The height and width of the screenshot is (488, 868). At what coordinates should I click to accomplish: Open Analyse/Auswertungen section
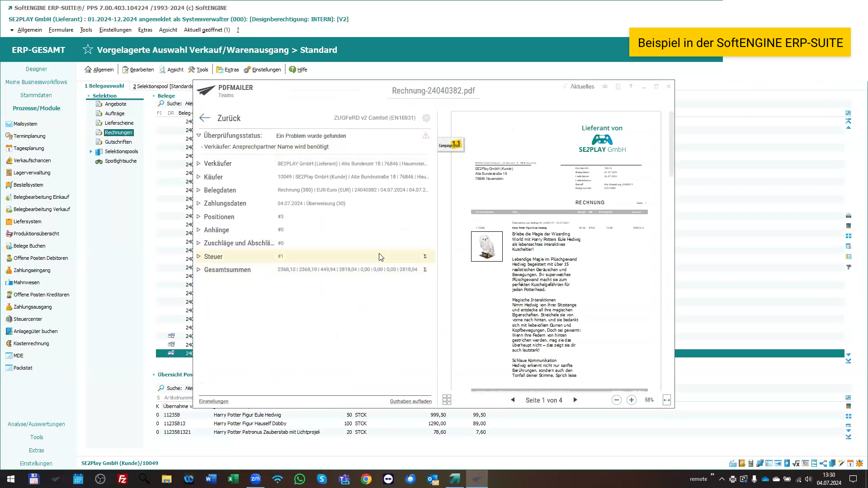(36, 424)
